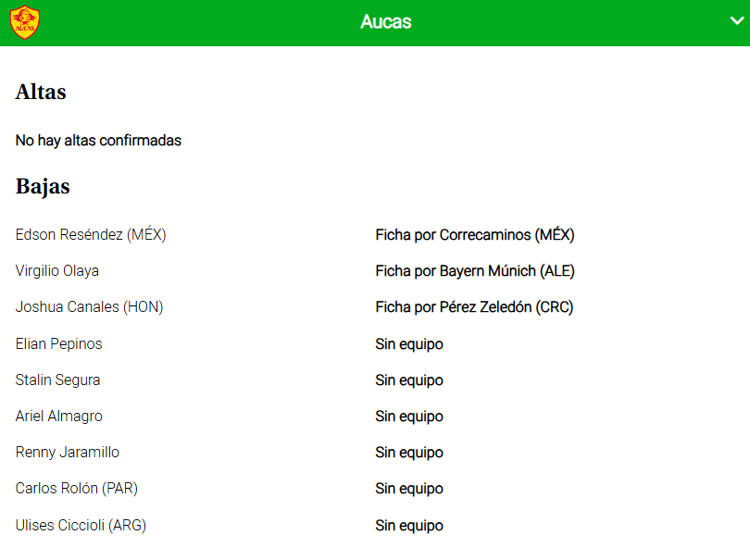The height and width of the screenshot is (560, 750).
Task: Select player Virgilio Olaya
Action: (57, 271)
